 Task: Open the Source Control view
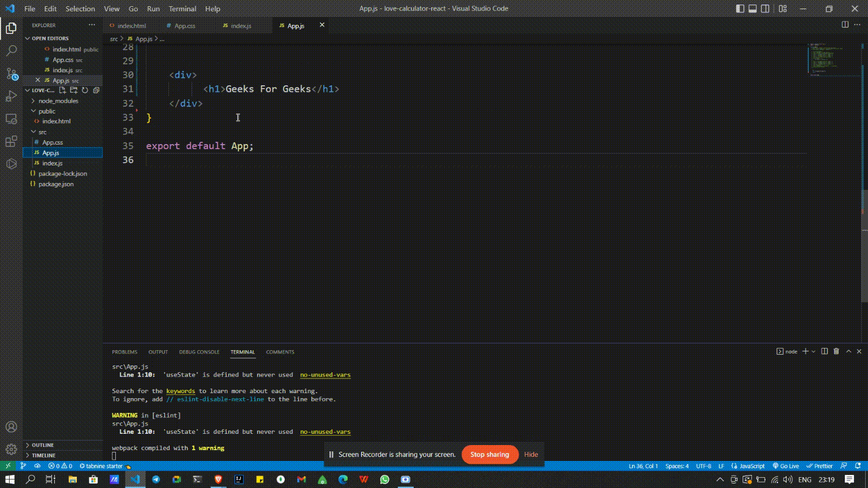[x=11, y=73]
